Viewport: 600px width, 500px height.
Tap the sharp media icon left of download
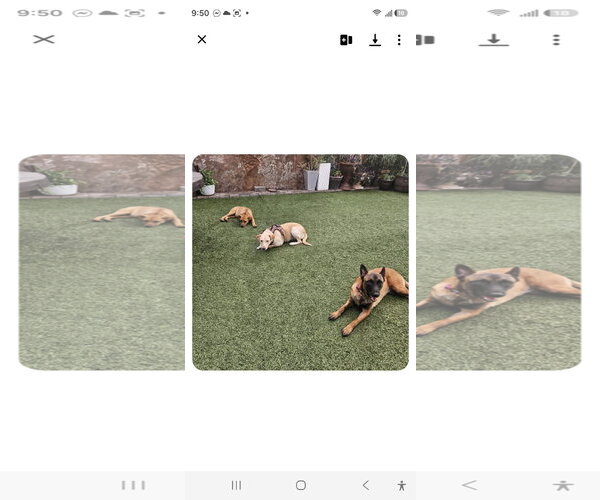346,40
